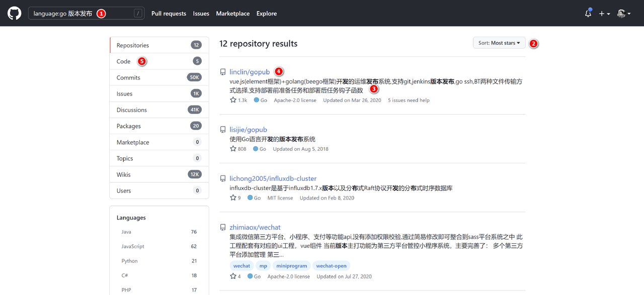Click the book icon beside lichong2005/influxdb-cluster
Viewport: 644px width, 295px height.
pyautogui.click(x=223, y=177)
